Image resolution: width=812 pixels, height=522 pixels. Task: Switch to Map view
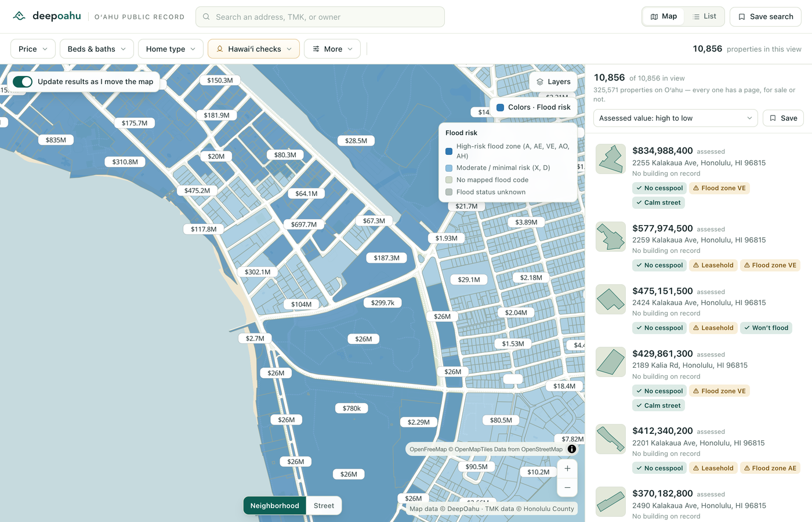pyautogui.click(x=664, y=16)
